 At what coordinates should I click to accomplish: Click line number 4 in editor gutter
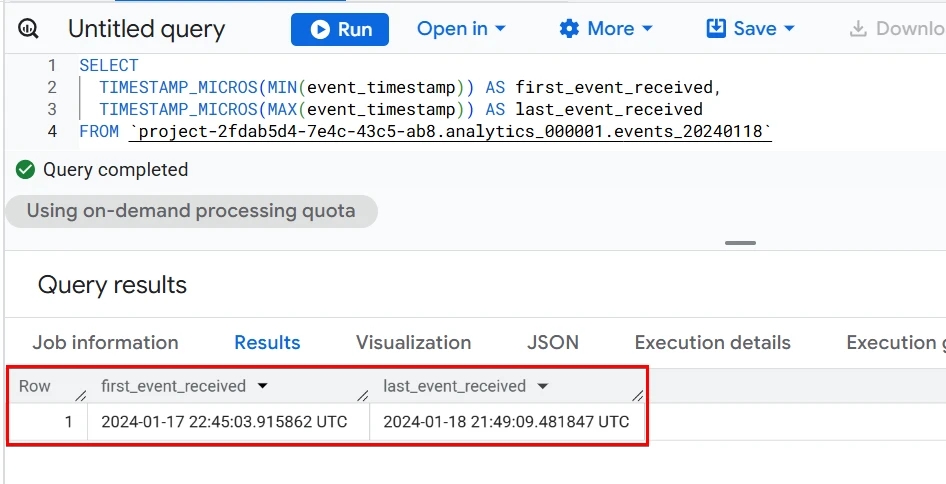(x=52, y=131)
